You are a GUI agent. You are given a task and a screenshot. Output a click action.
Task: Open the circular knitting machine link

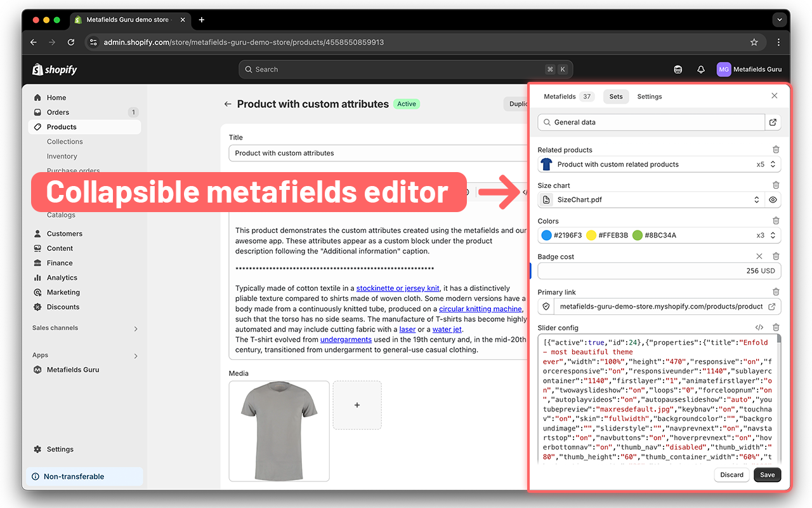[481, 309]
